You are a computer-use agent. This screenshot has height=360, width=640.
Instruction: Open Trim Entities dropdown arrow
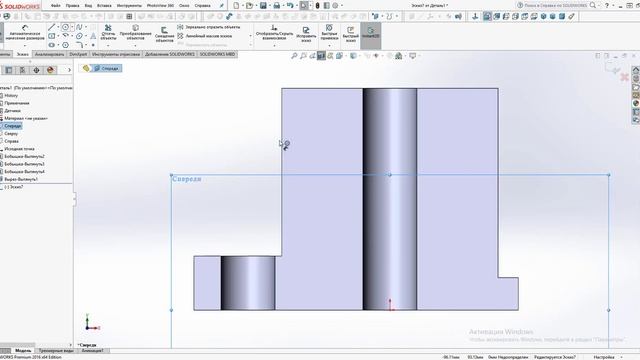(108, 45)
